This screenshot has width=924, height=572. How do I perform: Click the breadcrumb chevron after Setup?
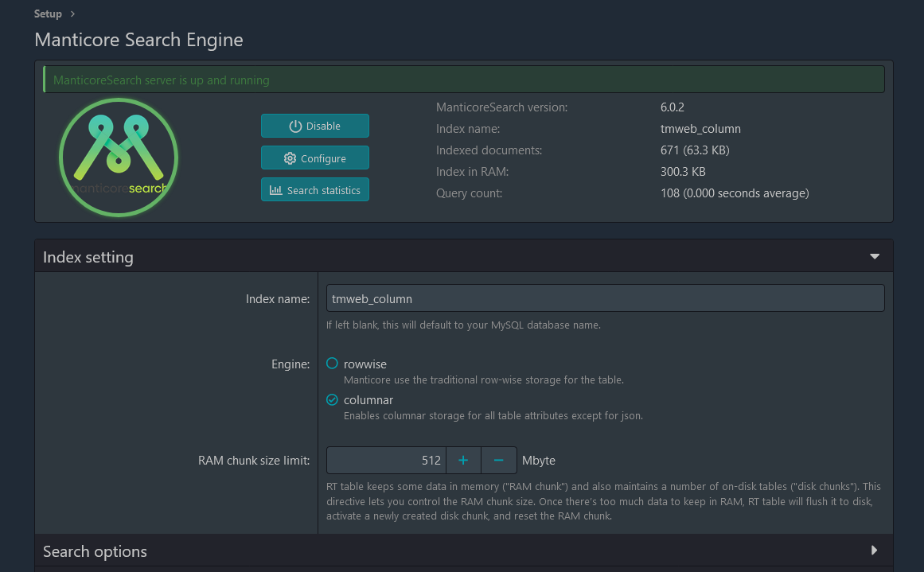coord(72,14)
